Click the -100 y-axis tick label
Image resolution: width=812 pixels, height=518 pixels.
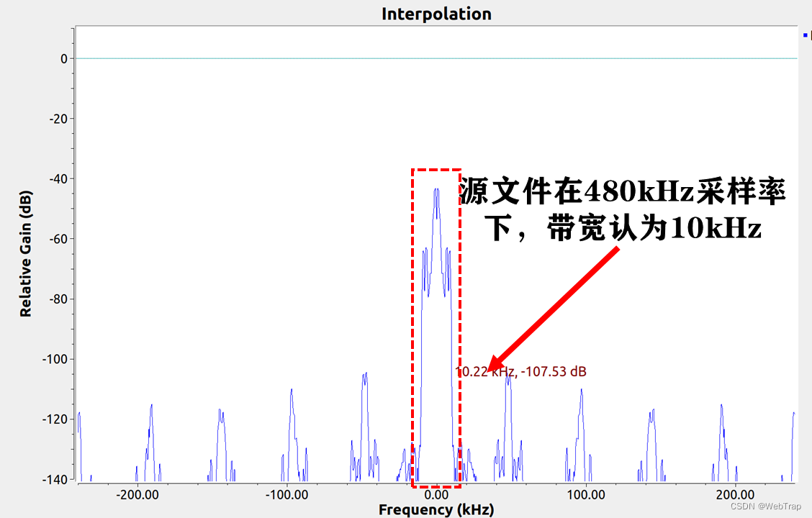coord(55,359)
